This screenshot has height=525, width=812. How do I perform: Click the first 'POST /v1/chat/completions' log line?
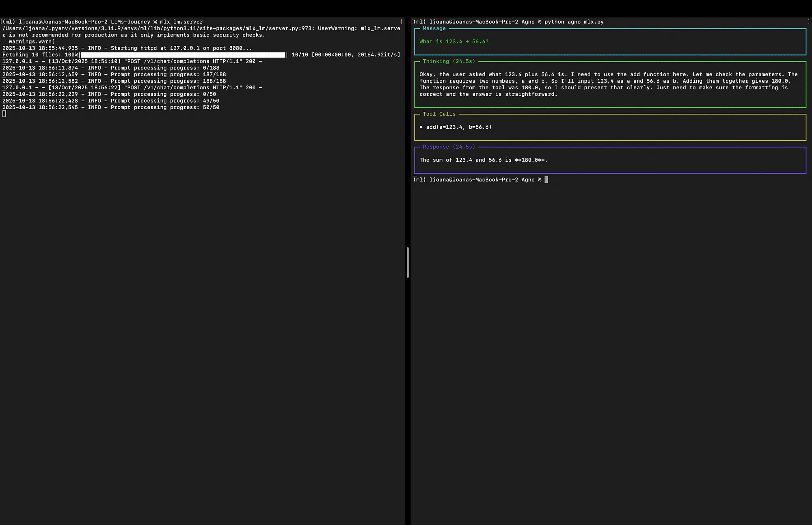coord(132,61)
